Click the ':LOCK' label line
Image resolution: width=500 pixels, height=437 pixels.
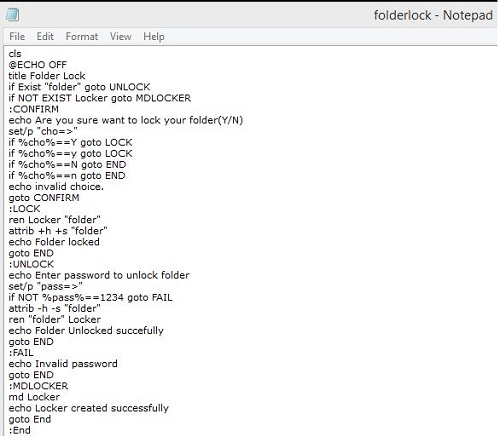(24, 209)
